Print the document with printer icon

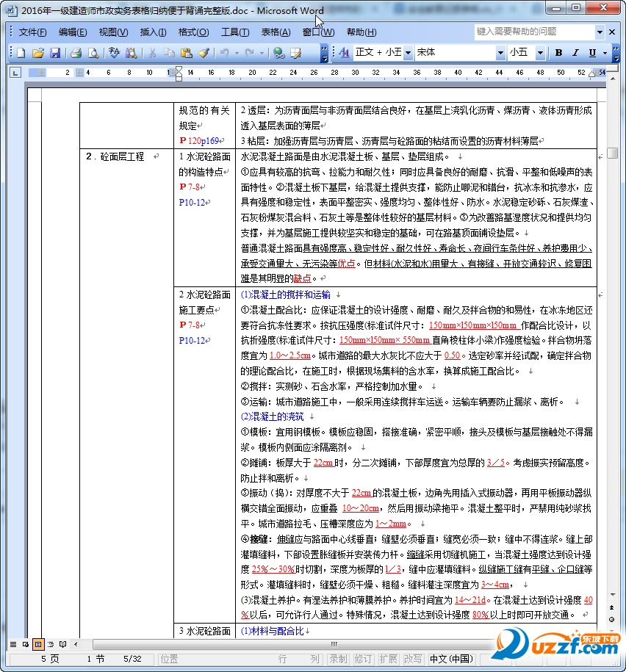[x=76, y=53]
